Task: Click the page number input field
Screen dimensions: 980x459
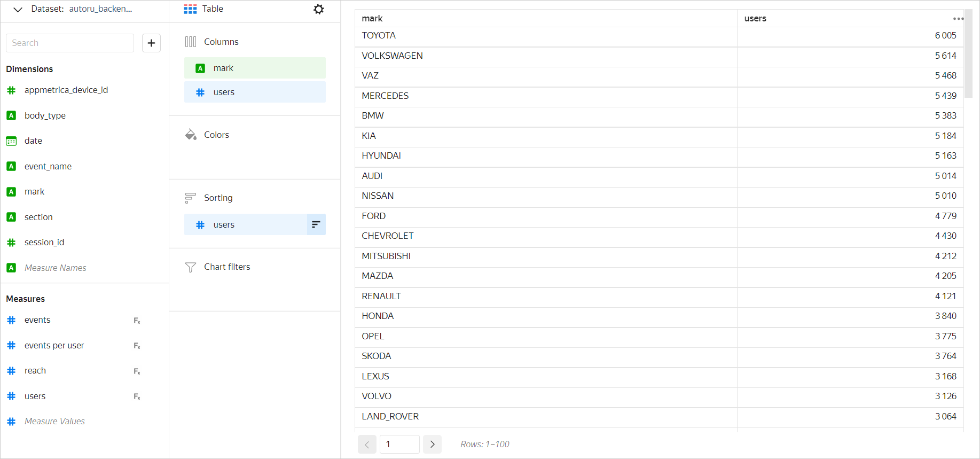Action: pyautogui.click(x=399, y=444)
